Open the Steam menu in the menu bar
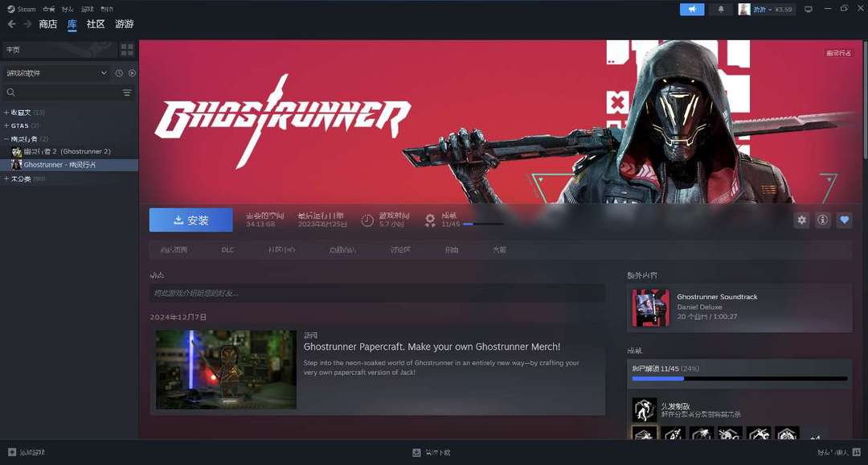Viewport: 868px width, 465px height. tap(22, 9)
